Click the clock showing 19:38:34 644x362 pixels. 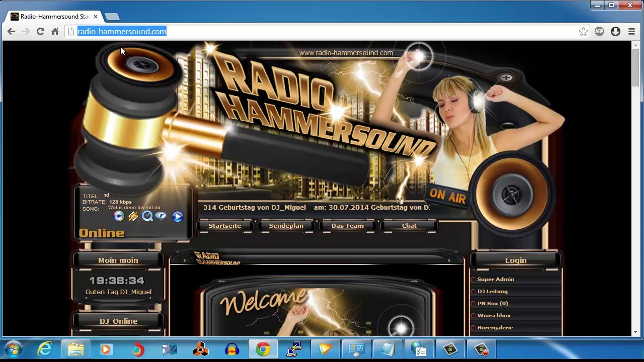pyautogui.click(x=117, y=281)
